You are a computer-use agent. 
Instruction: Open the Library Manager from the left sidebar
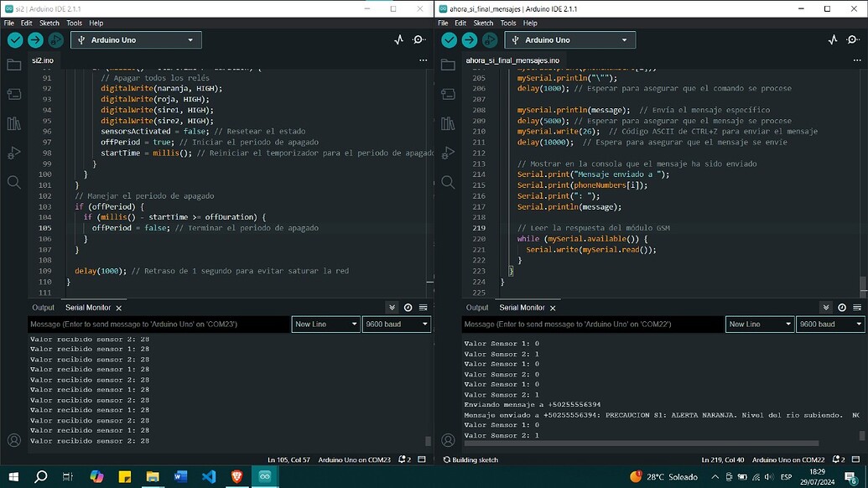point(13,123)
